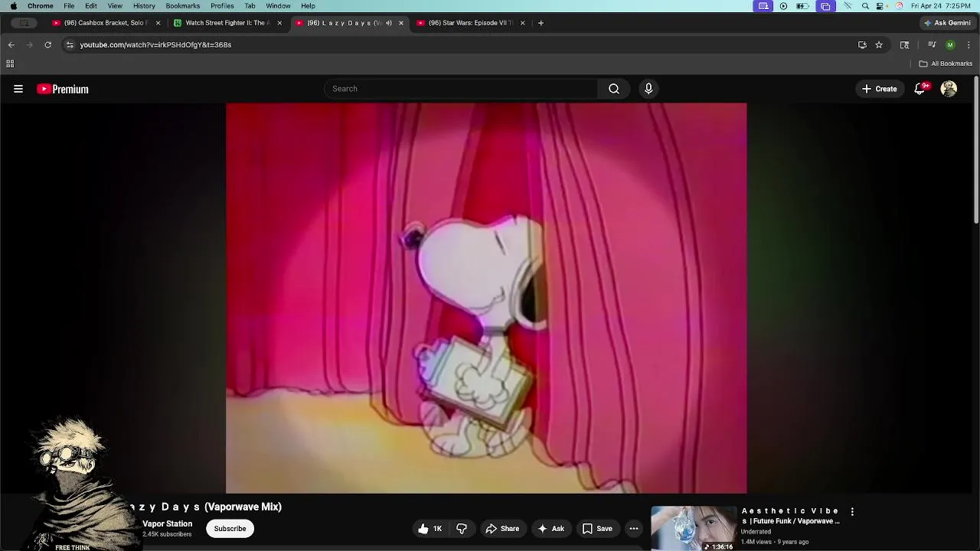Open the Aesthetic Vibes video title

(x=791, y=516)
